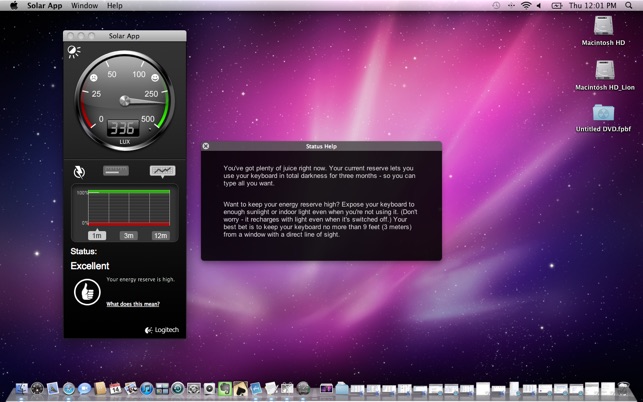
Task: Switch graph to 1m range
Action: [x=97, y=236]
